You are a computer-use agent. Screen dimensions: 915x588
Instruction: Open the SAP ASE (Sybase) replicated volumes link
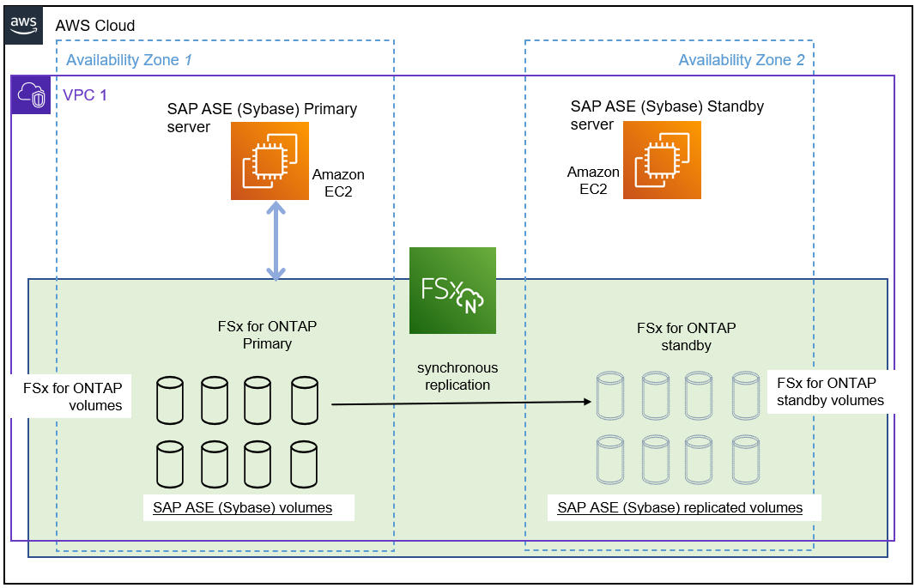pyautogui.click(x=678, y=507)
